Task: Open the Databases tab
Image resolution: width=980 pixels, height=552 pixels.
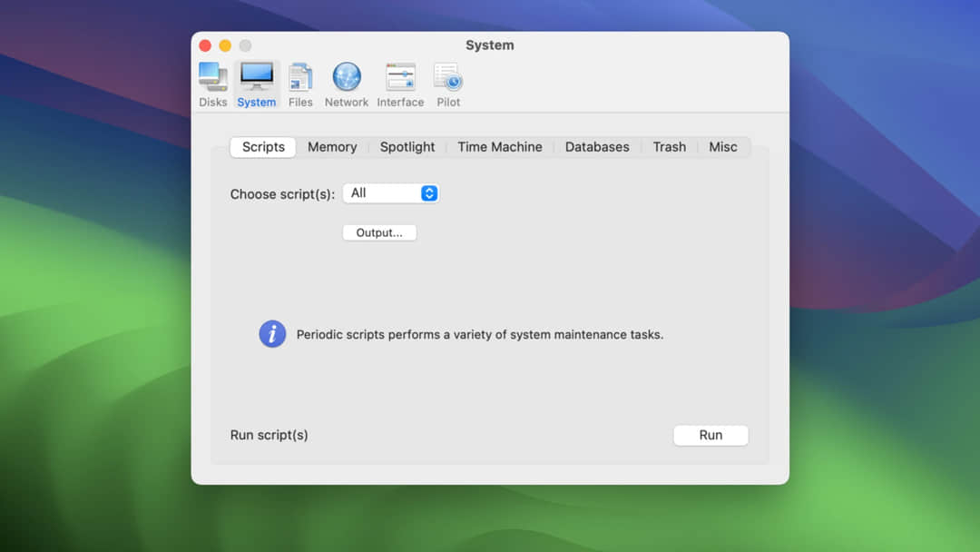Action: [x=597, y=146]
